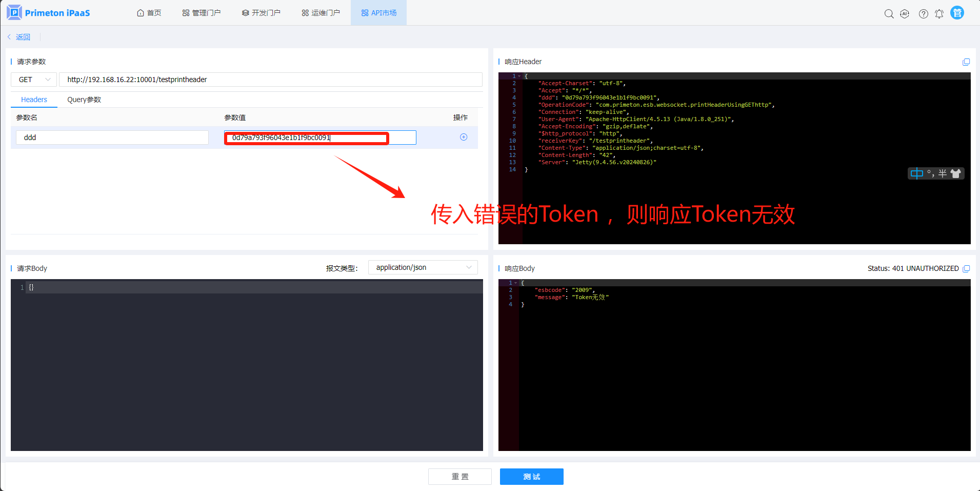Image resolution: width=980 pixels, height=491 pixels.
Task: Open the AI assistant hexagon icon
Action: [905, 14]
